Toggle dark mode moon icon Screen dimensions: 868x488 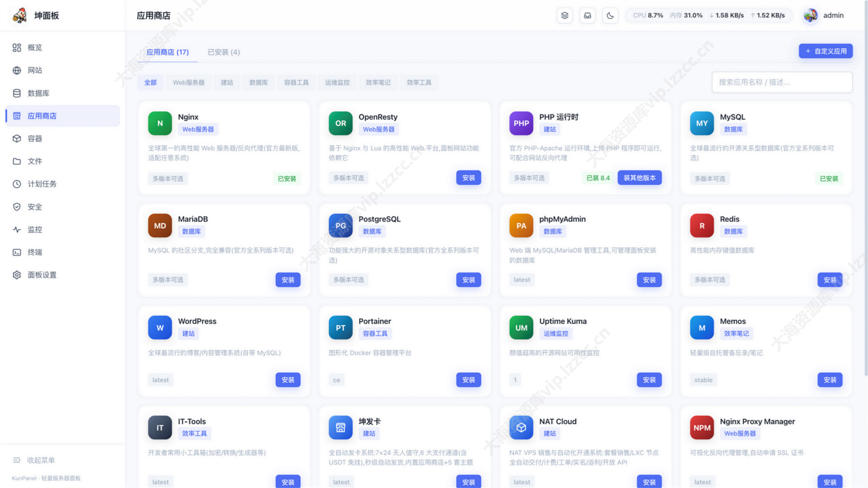pos(610,16)
